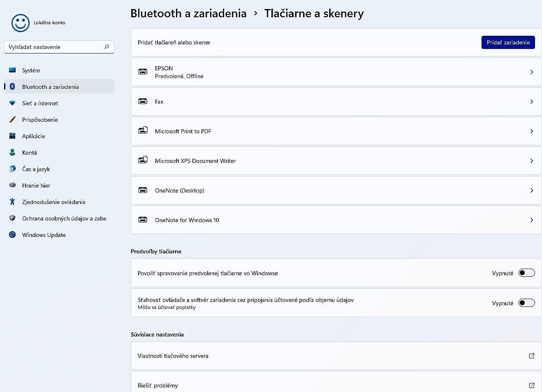This screenshot has width=542, height=392.
Task: Open external link icon for Riešiť problémy
Action: tap(532, 385)
